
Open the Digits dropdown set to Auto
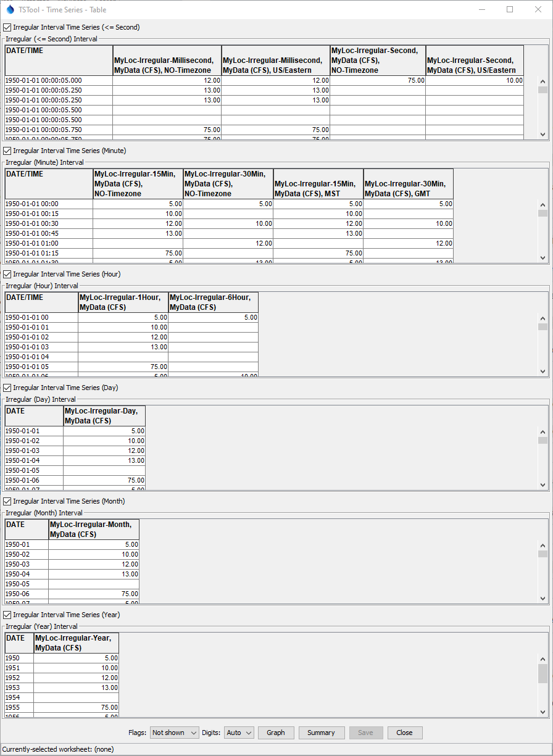click(x=238, y=733)
